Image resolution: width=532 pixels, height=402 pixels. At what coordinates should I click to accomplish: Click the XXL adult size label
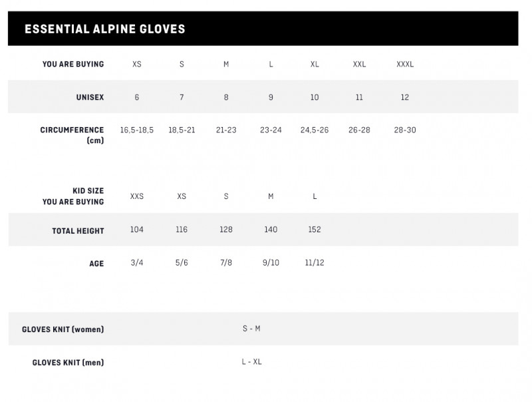(x=359, y=64)
